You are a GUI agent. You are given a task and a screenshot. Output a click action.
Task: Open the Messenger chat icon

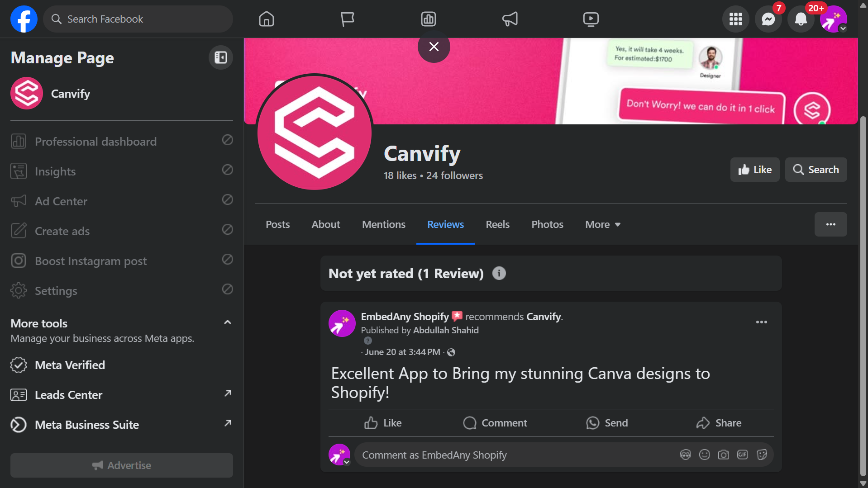coord(768,19)
